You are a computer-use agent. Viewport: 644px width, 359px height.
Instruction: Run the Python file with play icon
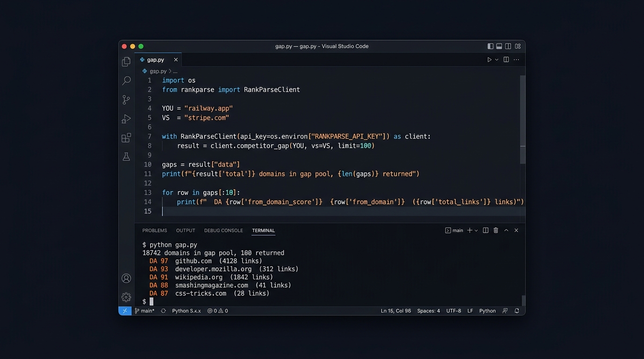490,60
